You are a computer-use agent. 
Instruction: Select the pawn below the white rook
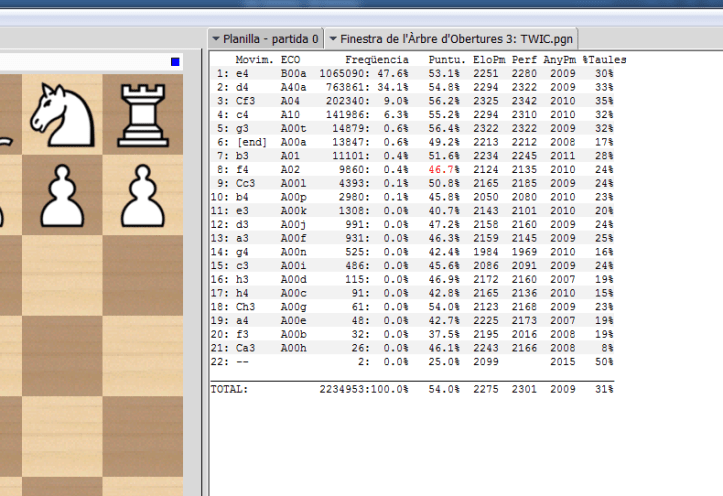143,193
